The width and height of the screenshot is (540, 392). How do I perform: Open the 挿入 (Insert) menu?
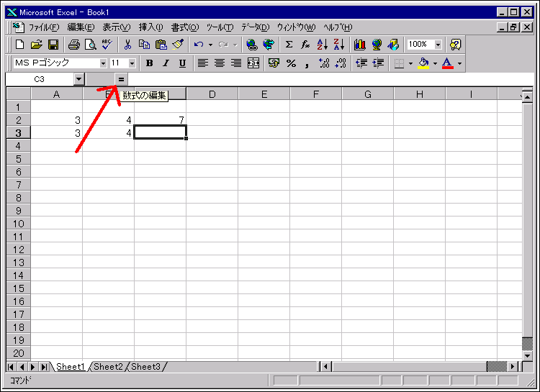pyautogui.click(x=150, y=27)
